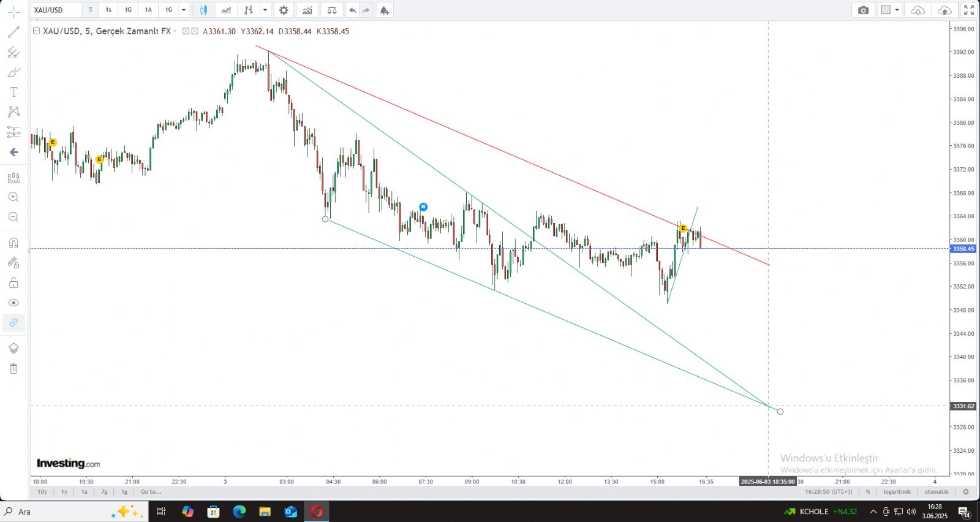This screenshot has width=980, height=522.
Task: Click the XAU/USD symbol input field
Action: coord(56,10)
